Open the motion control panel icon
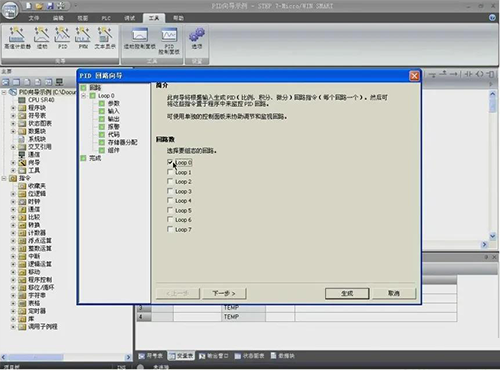The height and width of the screenshot is (370, 500). [140, 38]
